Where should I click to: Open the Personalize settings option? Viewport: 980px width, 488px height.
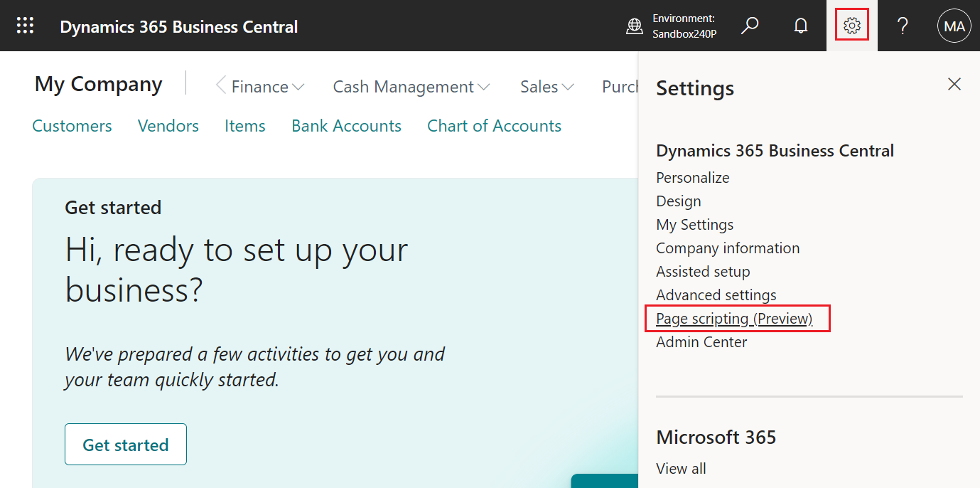coord(692,177)
